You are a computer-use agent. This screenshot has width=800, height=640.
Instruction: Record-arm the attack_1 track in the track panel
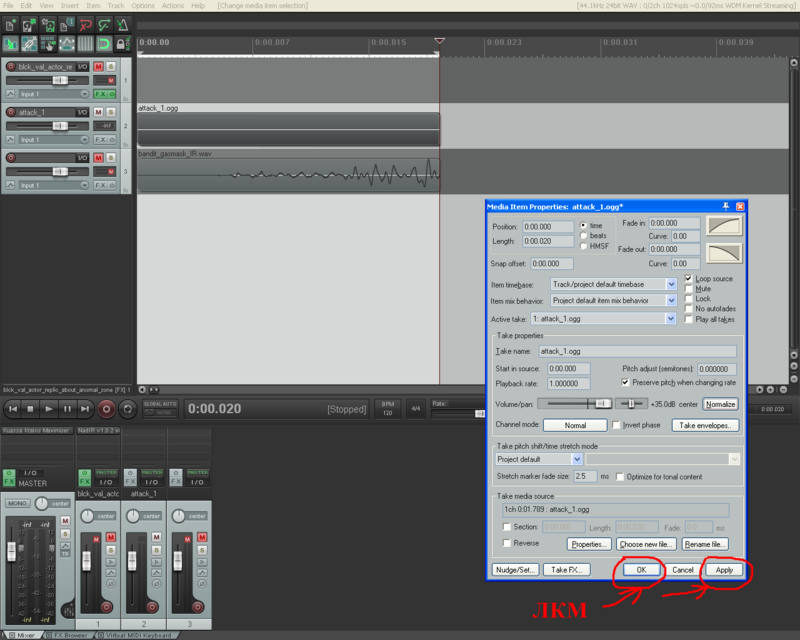point(11,112)
